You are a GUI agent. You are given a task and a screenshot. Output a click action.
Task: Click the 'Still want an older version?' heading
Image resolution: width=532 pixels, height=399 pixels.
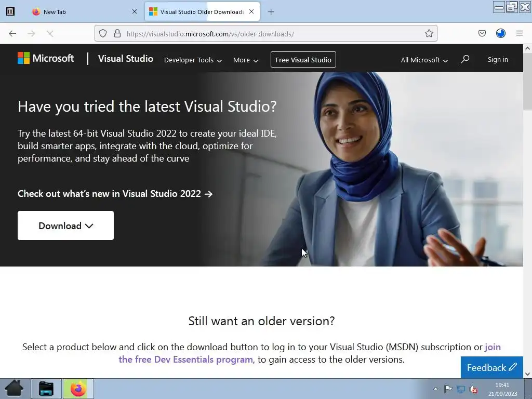[262, 321]
